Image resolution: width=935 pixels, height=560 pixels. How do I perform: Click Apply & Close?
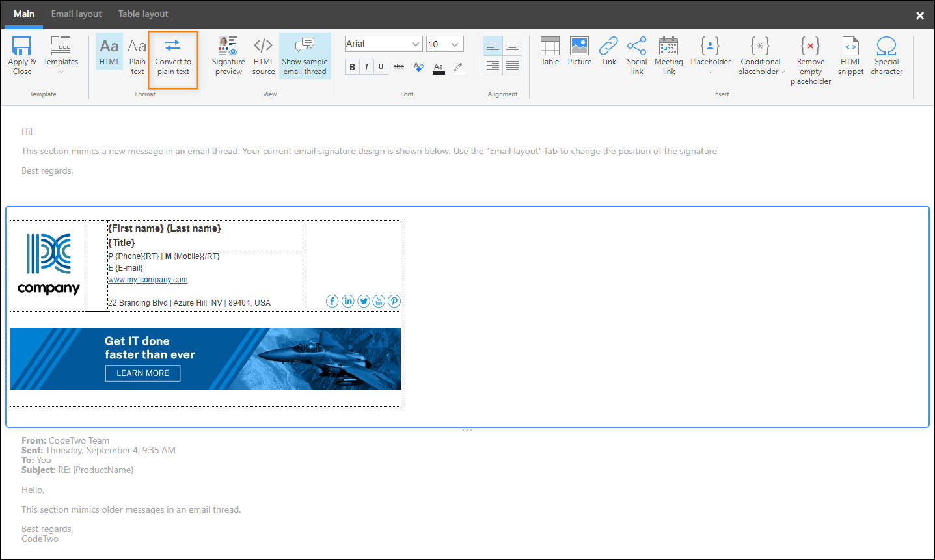click(x=21, y=55)
